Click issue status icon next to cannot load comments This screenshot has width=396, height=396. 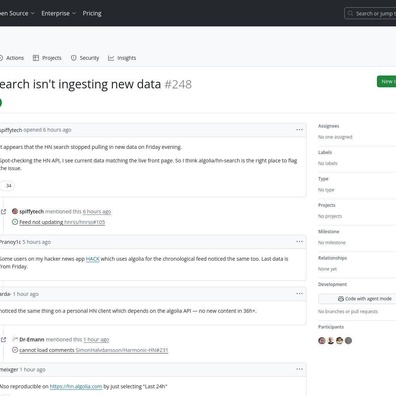coord(15,350)
